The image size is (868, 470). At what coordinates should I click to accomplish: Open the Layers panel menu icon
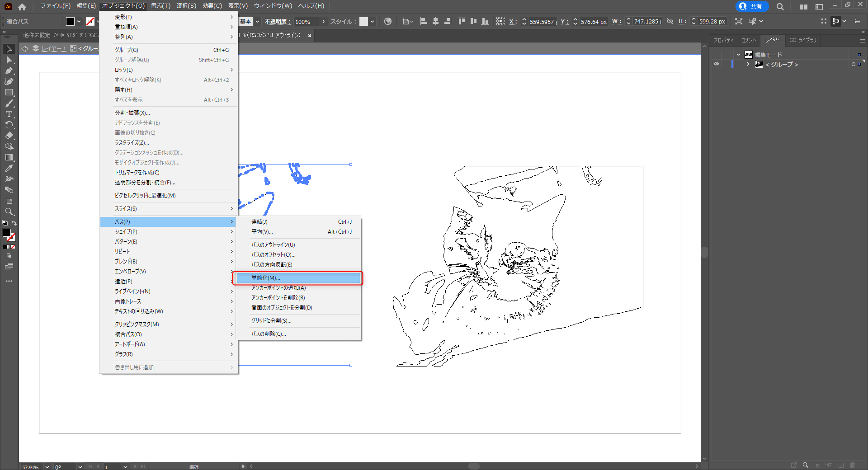point(862,40)
